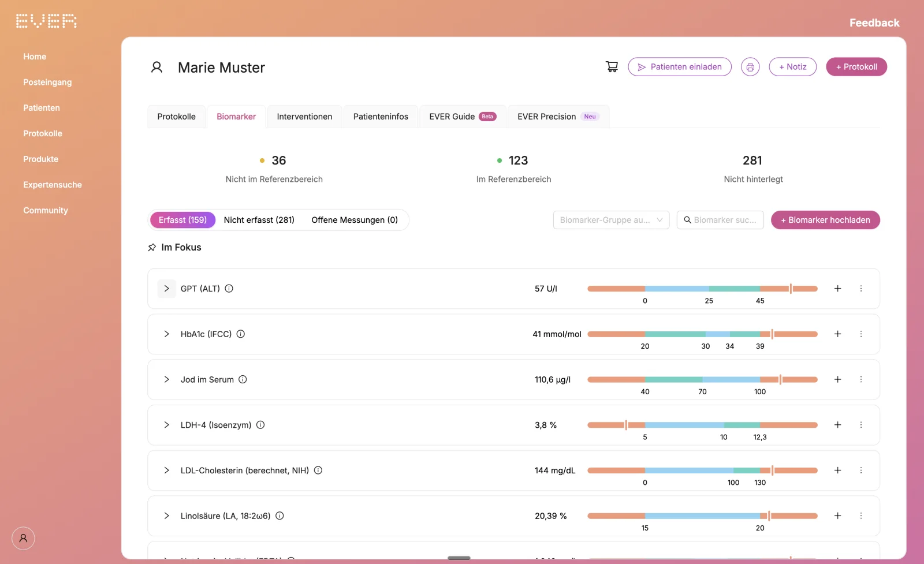Open the Biomarker-Gruppe dropdown
Viewport: 924px width, 564px height.
point(611,220)
